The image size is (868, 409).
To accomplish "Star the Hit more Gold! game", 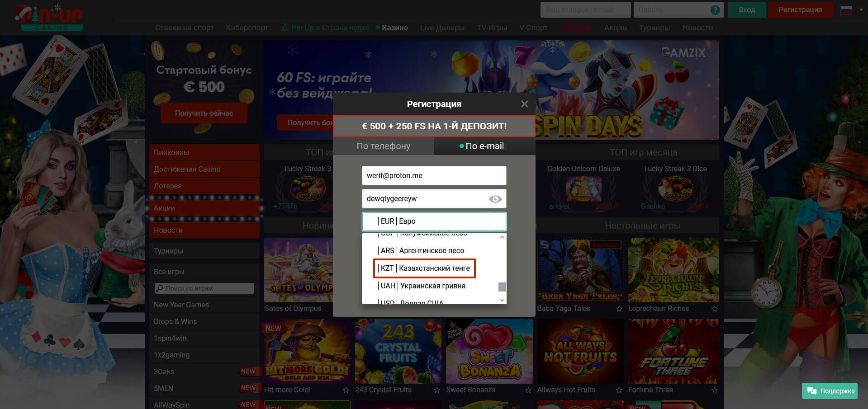I will point(346,390).
